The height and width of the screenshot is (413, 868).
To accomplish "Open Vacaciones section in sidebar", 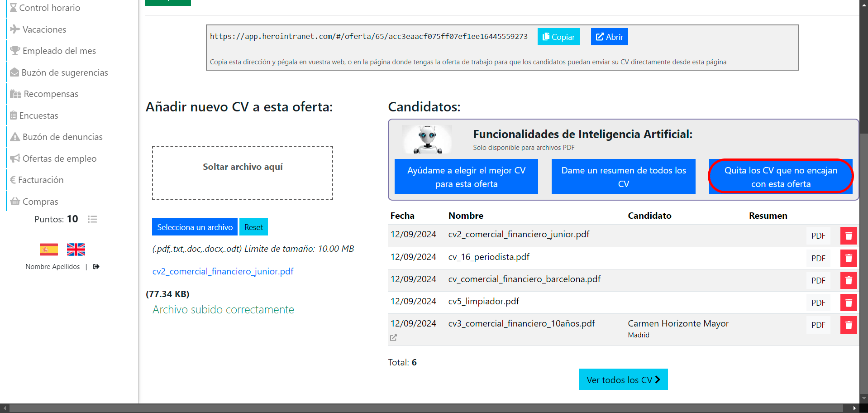I will (x=38, y=29).
